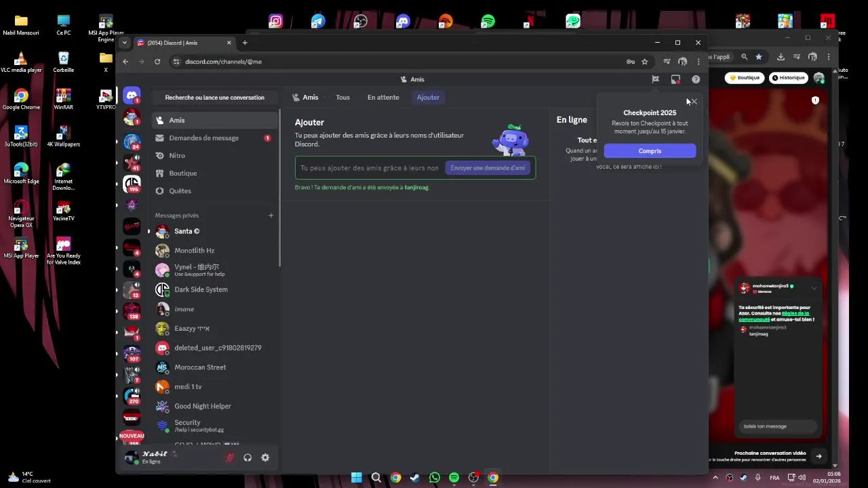
Task: Open Steam from the taskbar
Action: tap(415, 478)
